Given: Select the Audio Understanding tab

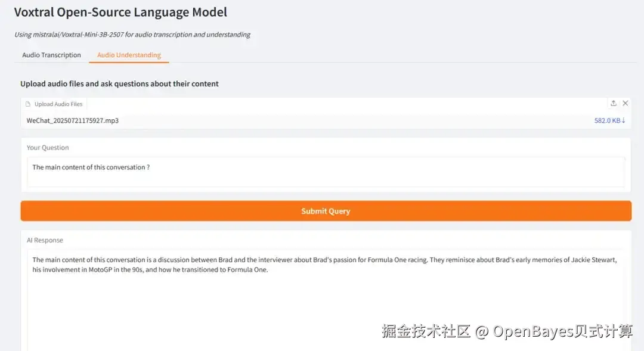Looking at the screenshot, I should coord(129,55).
